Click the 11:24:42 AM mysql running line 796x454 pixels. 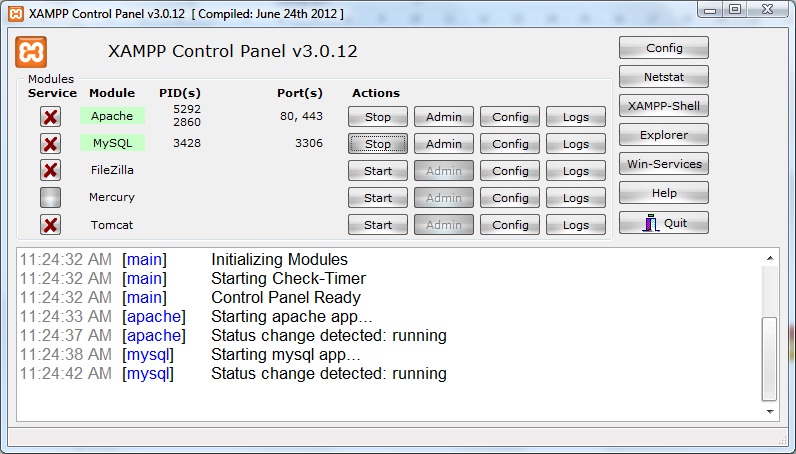234,374
